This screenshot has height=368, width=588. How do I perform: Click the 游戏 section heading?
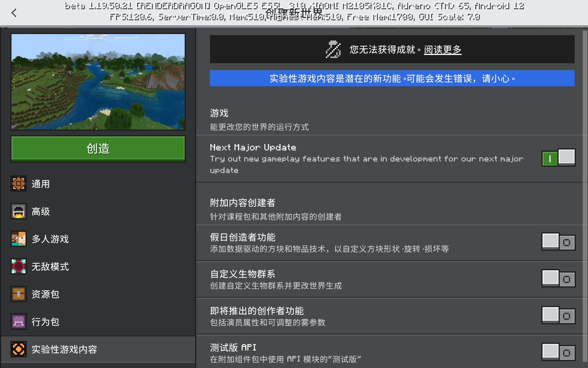(219, 113)
